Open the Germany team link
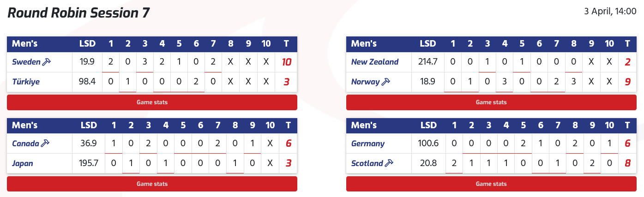644x197 pixels. coord(367,143)
